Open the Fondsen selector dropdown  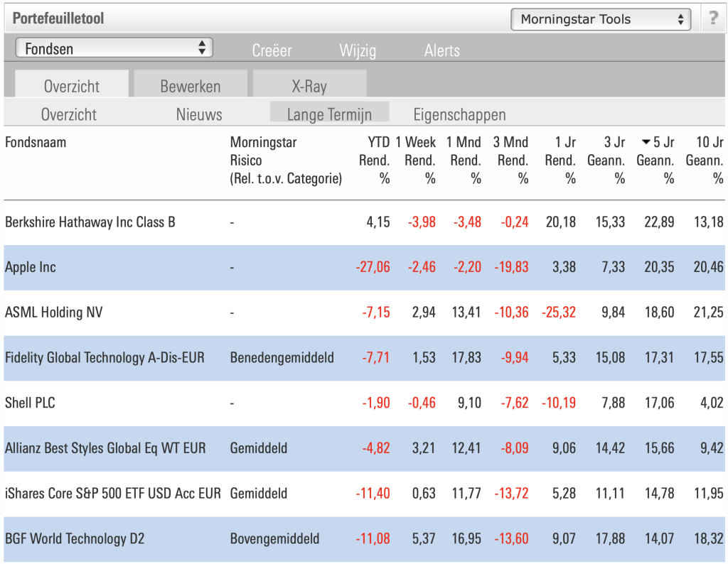pos(114,48)
